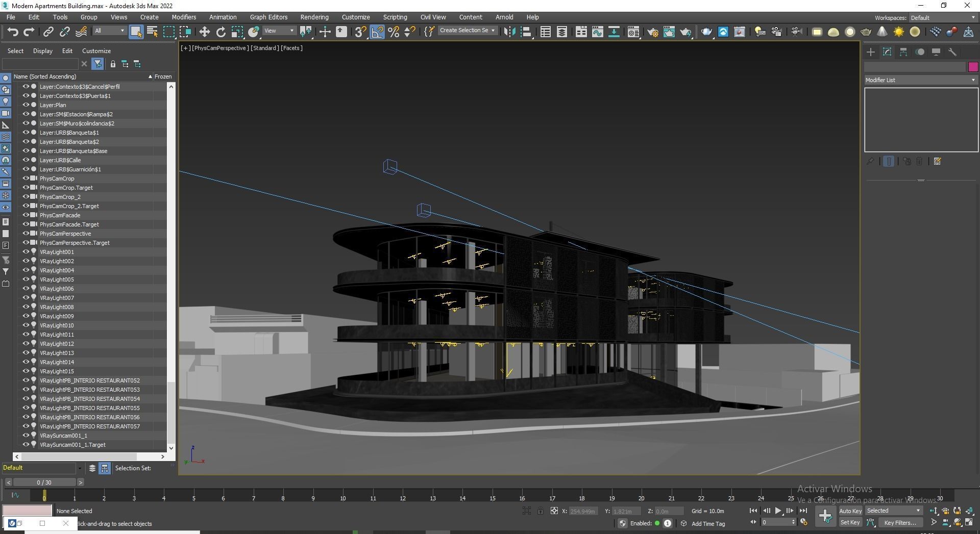The width and height of the screenshot is (980, 534).
Task: Hide the VRayLight010 eye icon
Action: click(x=26, y=325)
